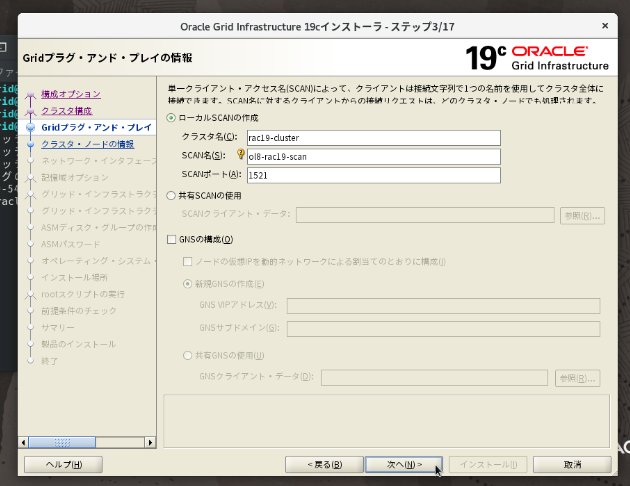630x486 pixels.
Task: Click the 終了 step
Action: coord(49,361)
